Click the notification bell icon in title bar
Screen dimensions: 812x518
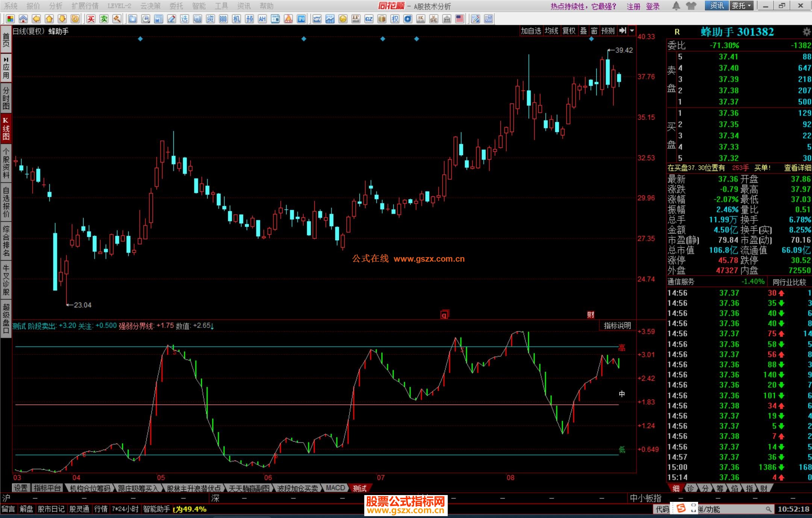point(676,6)
